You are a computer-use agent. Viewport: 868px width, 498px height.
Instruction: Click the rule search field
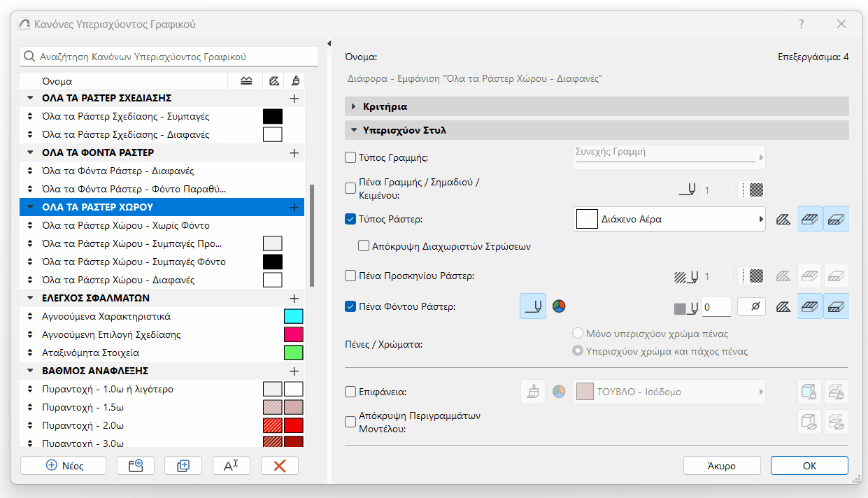tap(169, 57)
